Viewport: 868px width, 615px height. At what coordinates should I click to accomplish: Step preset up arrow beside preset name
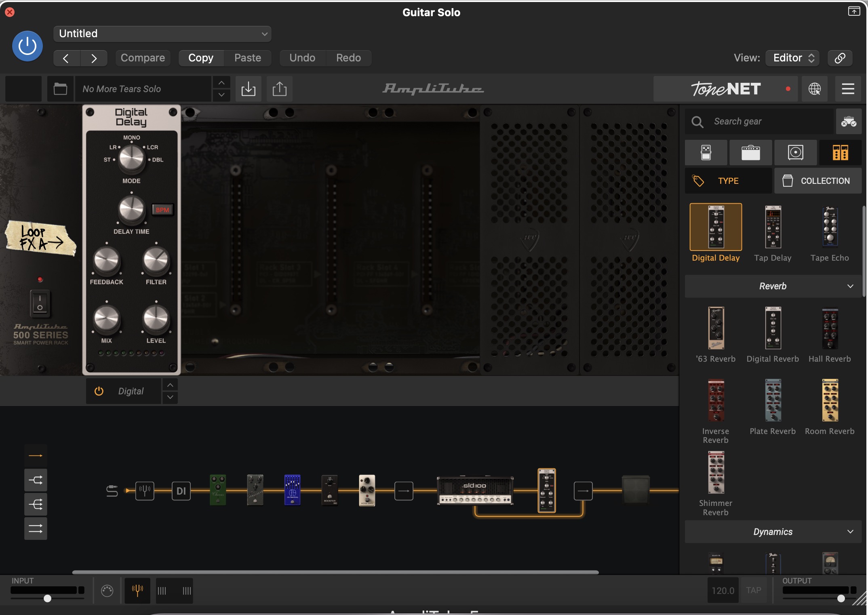(221, 83)
